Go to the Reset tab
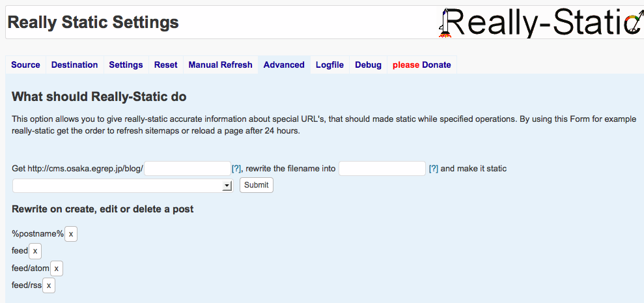This screenshot has width=644, height=303. pos(165,65)
